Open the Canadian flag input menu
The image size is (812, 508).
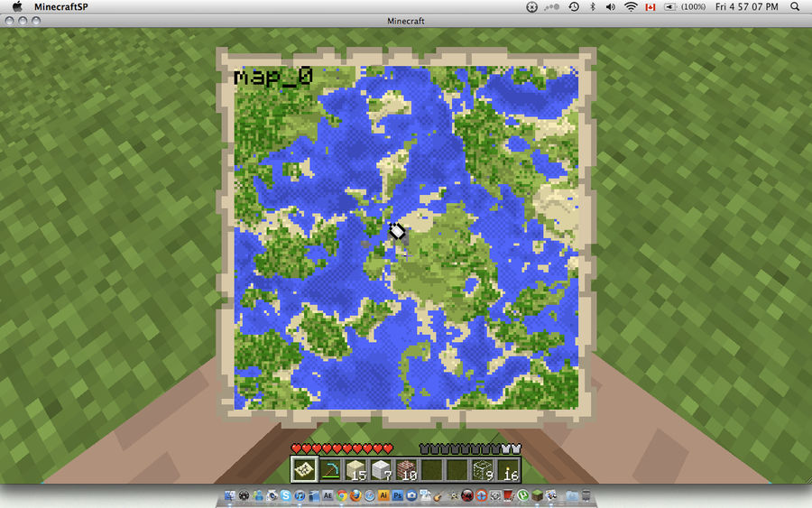coord(651,6)
